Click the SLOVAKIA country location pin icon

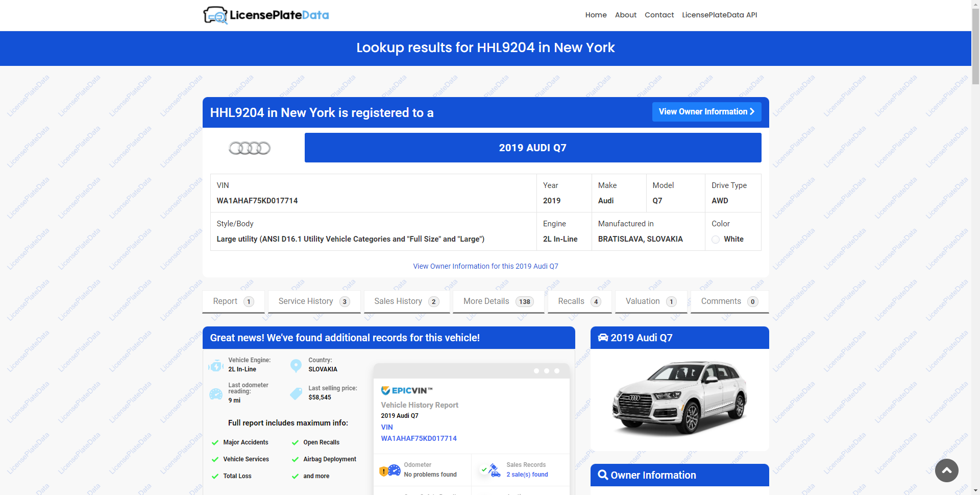click(296, 365)
